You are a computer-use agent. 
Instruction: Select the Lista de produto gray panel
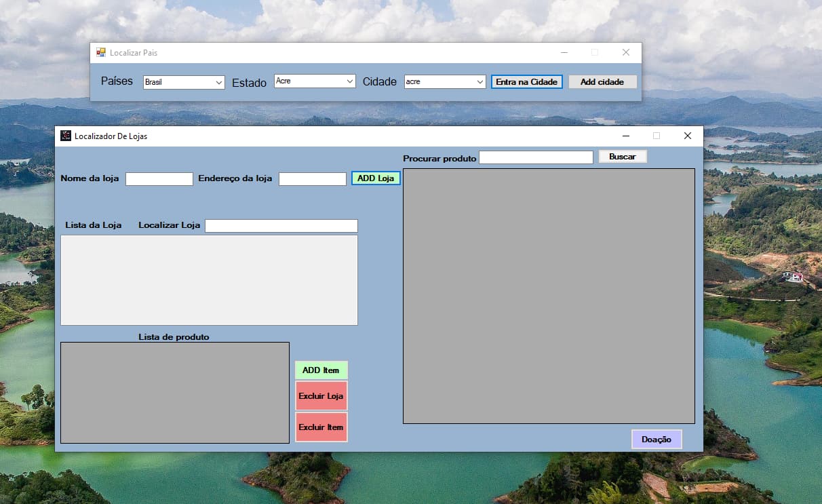coord(175,393)
